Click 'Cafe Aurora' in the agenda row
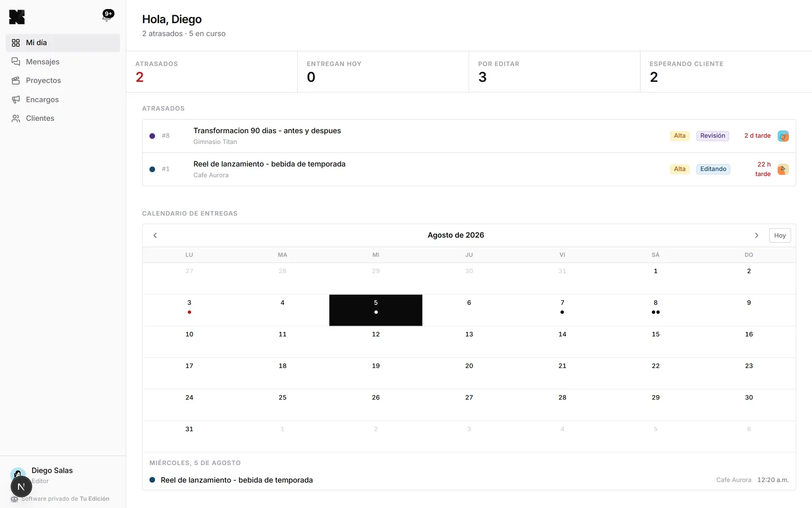Screen dimensions: 812x508 click(734, 480)
